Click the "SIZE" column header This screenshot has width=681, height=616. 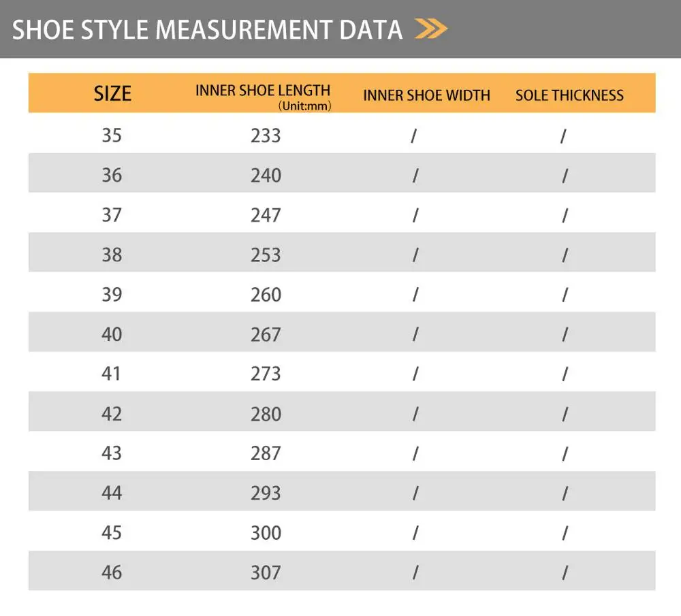tap(112, 94)
